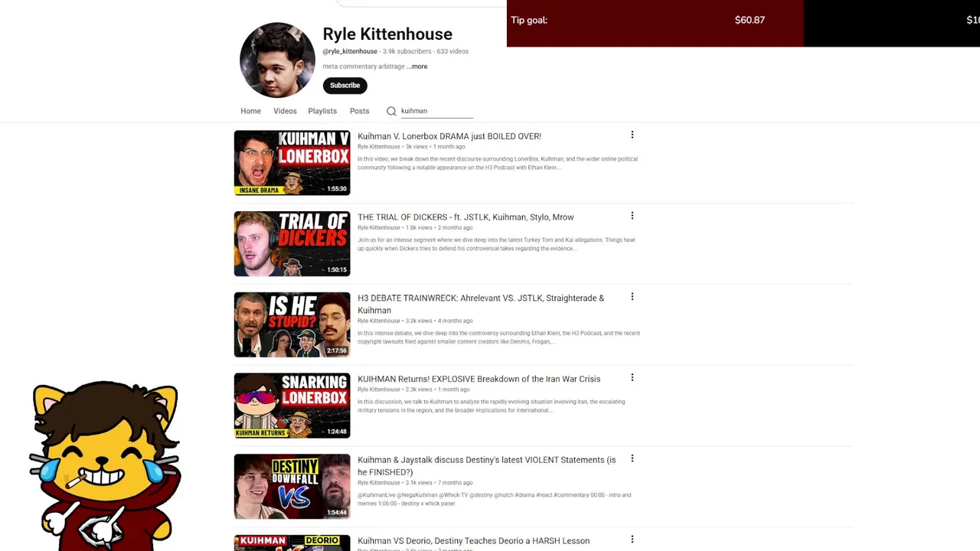Image resolution: width=980 pixels, height=551 pixels.
Task: Click the Iran War Crisis description text
Action: point(492,406)
